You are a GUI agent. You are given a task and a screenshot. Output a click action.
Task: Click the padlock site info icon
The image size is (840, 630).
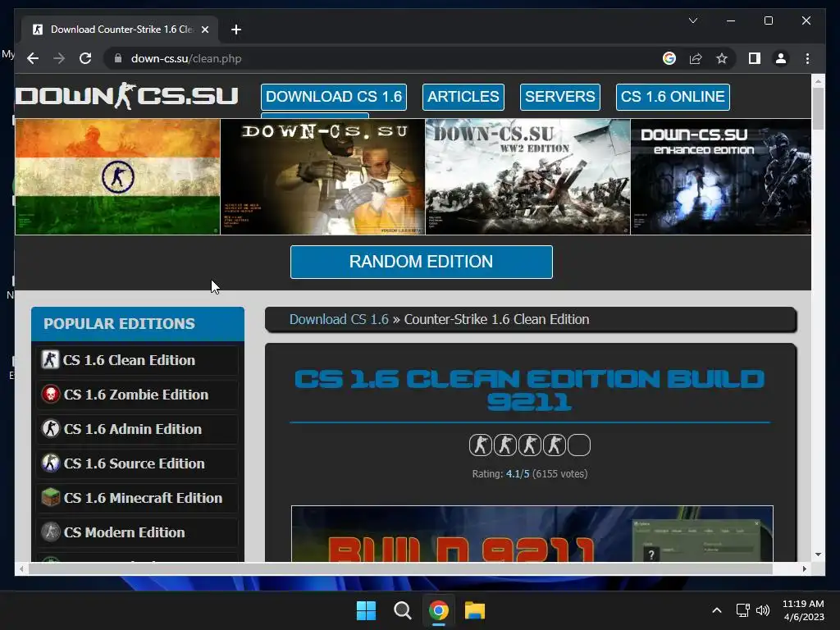(118, 58)
